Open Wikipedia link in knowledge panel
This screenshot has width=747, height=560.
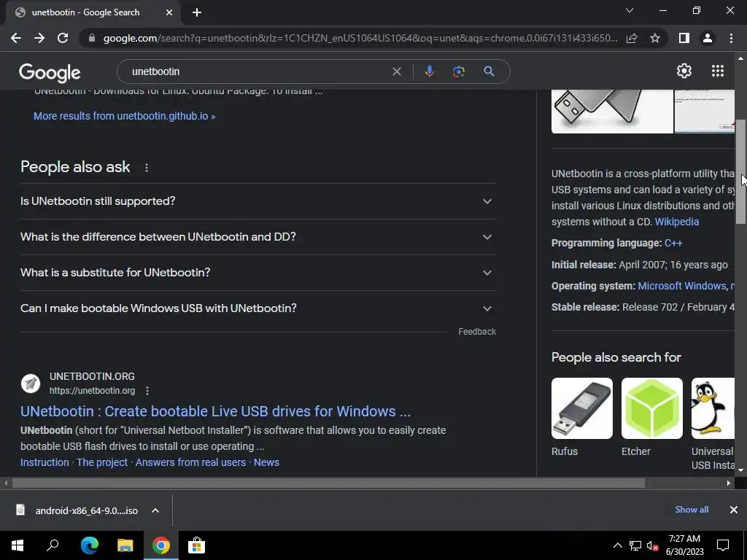tap(676, 222)
